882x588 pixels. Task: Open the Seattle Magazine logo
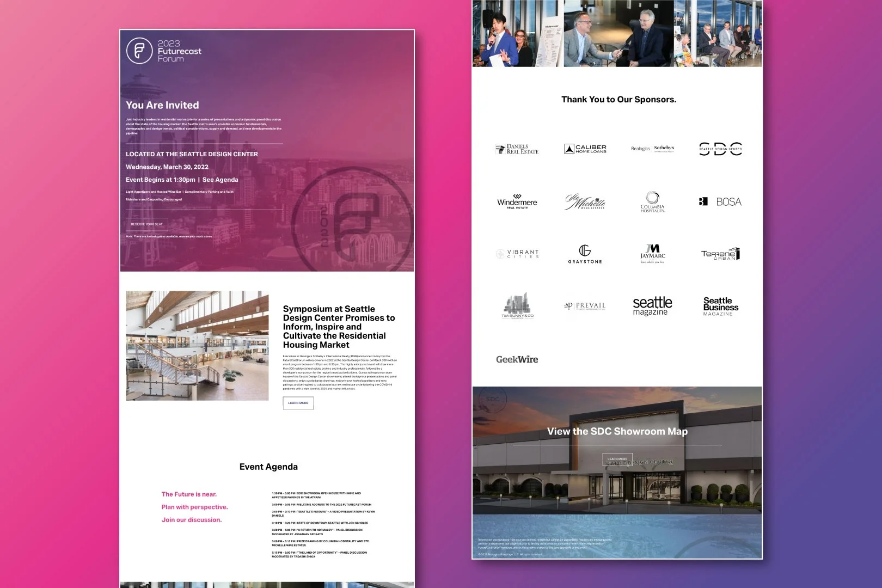pos(652,306)
